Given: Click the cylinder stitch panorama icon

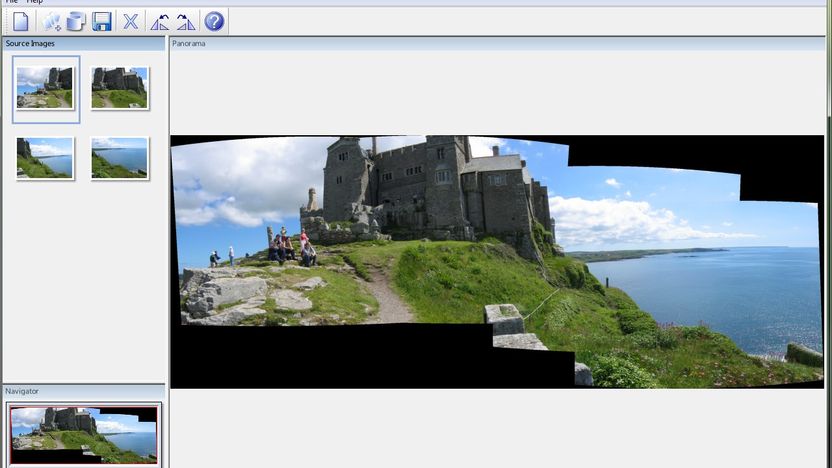Looking at the screenshot, I should [x=76, y=22].
